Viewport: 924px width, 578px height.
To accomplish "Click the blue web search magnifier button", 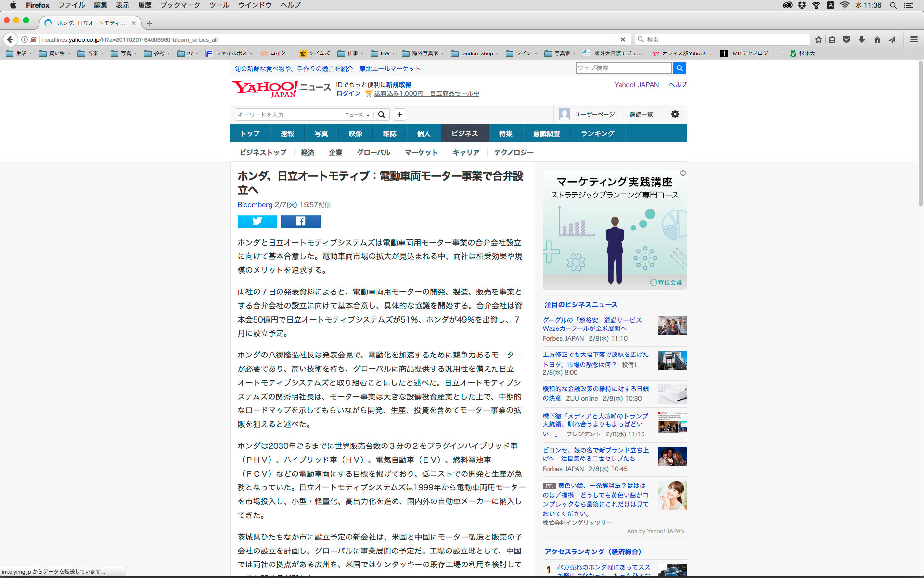I will point(679,68).
